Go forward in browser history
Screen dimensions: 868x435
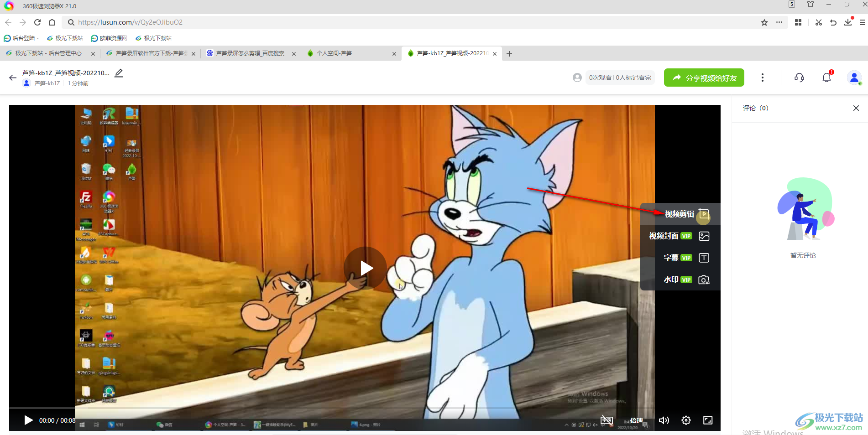click(23, 22)
